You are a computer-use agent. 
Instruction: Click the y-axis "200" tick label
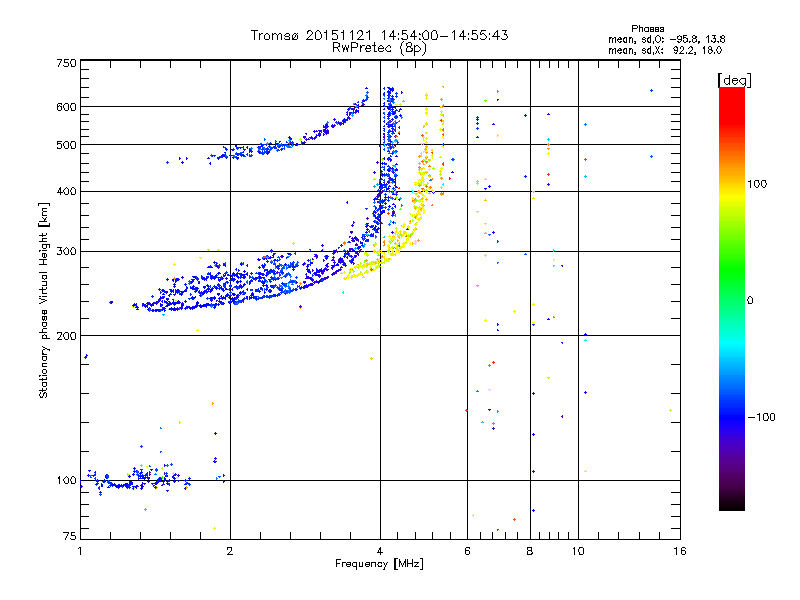coord(66,336)
